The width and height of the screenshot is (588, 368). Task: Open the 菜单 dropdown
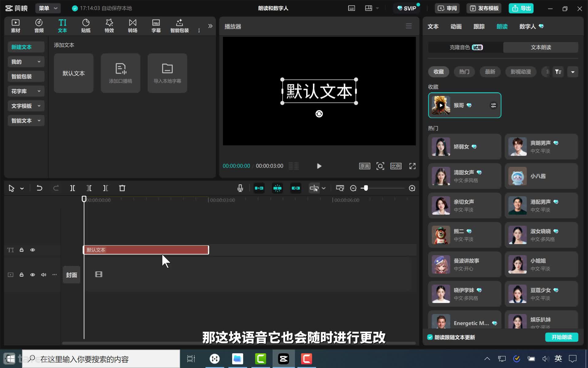pyautogui.click(x=48, y=8)
